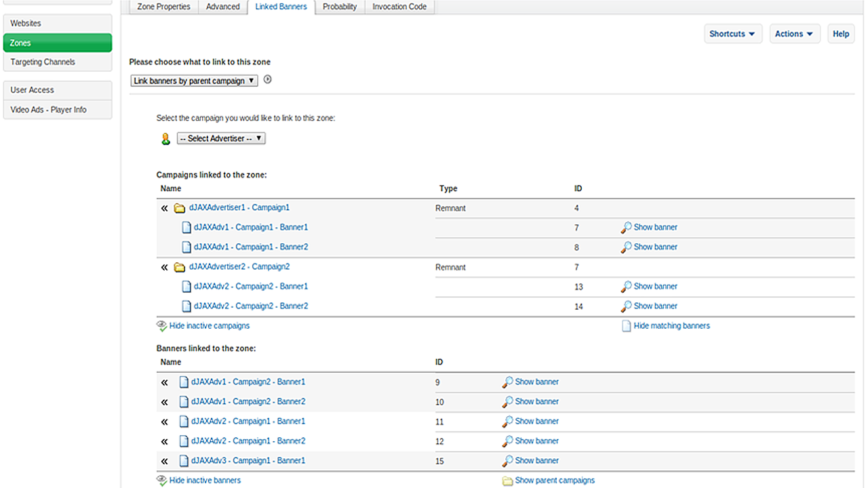Click magnifier icon for banner ID 12
868x488 pixels.
pyautogui.click(x=507, y=441)
